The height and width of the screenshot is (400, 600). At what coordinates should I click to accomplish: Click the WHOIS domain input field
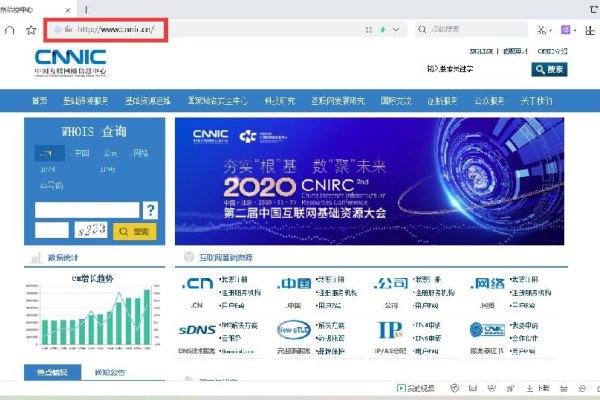(87, 210)
